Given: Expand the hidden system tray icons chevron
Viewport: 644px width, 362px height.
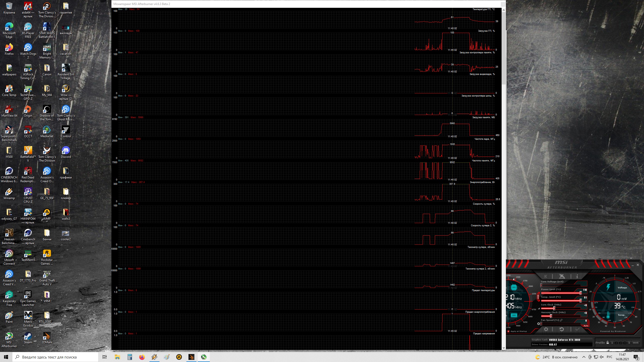Looking at the screenshot, I should coord(584,357).
